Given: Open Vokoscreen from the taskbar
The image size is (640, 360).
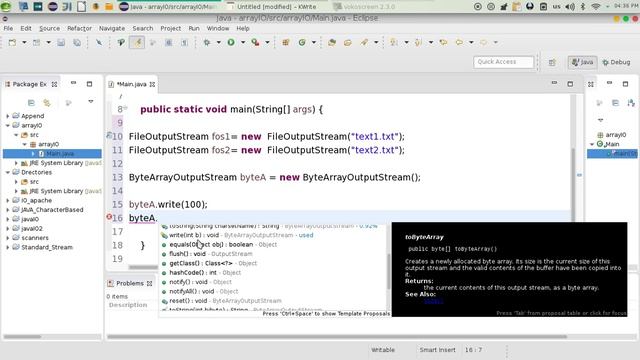Looking at the screenshot, I should [364, 7].
